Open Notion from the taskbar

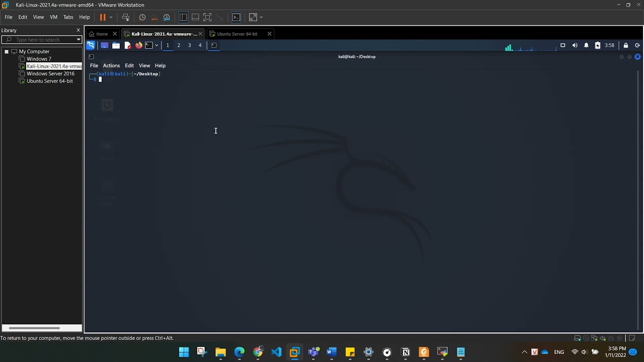406,352
